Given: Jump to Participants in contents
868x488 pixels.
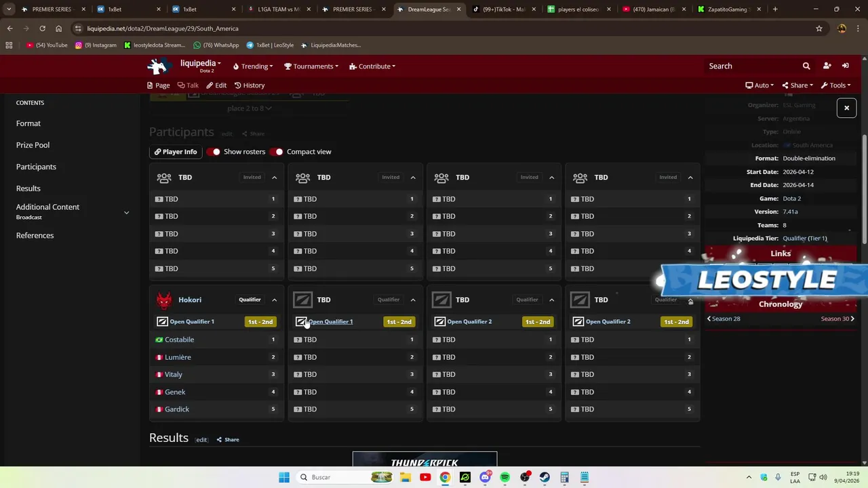Looking at the screenshot, I should (36, 167).
